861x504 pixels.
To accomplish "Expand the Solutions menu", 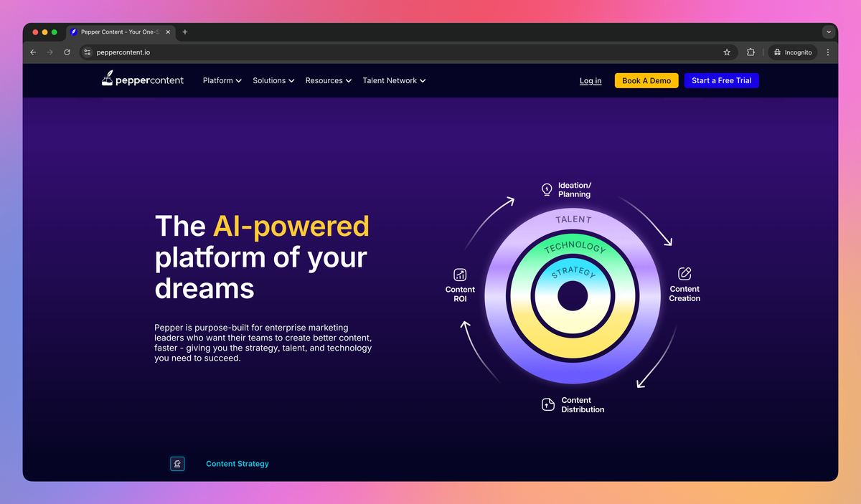I will click(273, 80).
